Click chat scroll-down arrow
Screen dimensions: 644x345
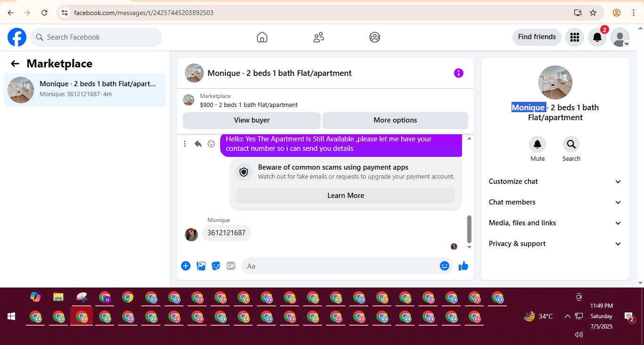click(x=469, y=247)
